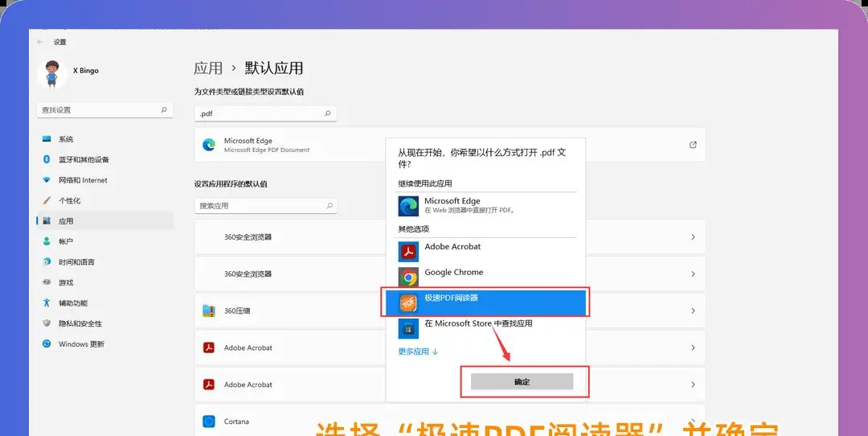Click the 个性化 paintbrush icon
Viewport: 868px width, 436px height.
(47, 200)
